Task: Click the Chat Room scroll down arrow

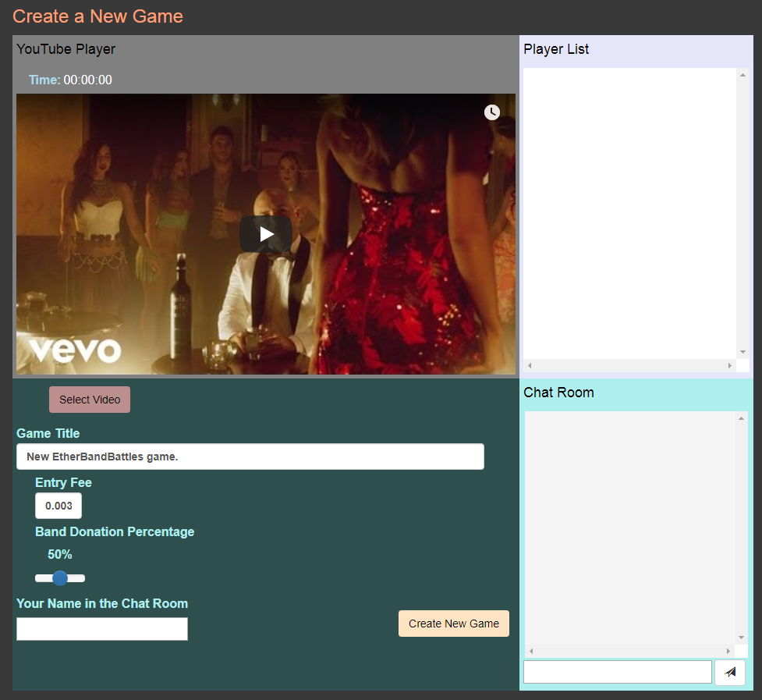Action: click(x=741, y=638)
